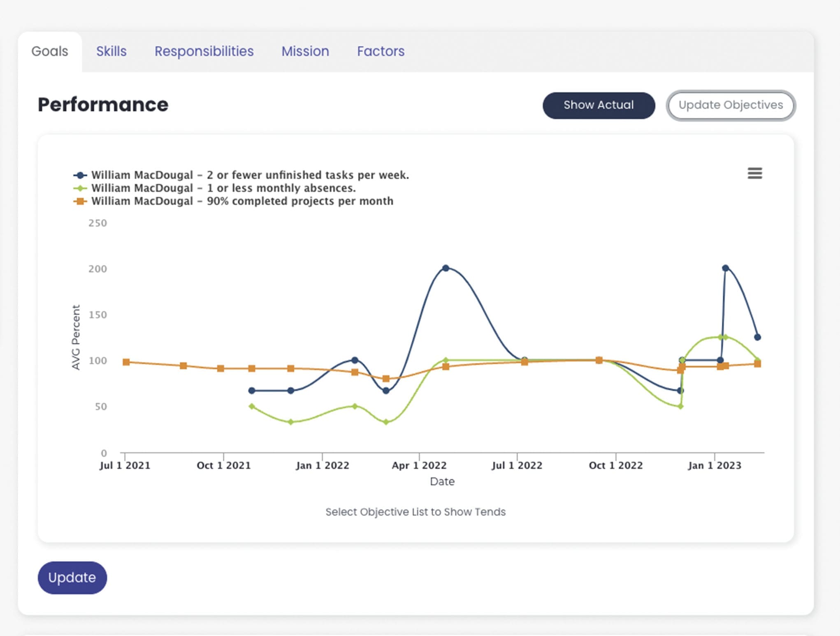The image size is (840, 636).
Task: Click the 'Select Objective List to Show Tends' text
Action: 415,512
